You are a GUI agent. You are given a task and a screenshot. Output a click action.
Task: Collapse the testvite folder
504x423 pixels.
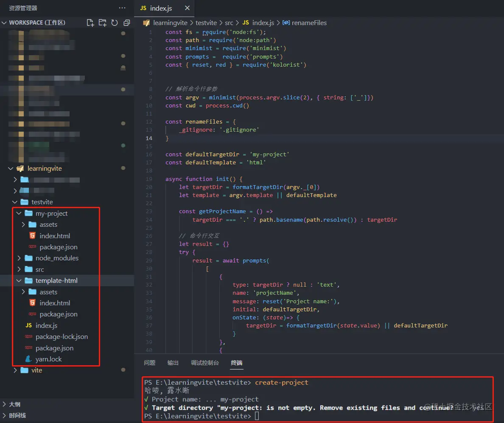coord(15,202)
